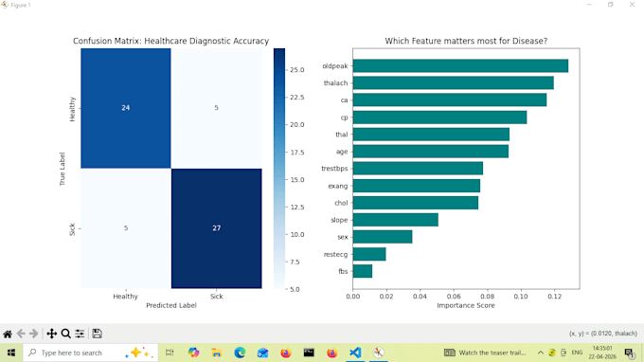This screenshot has width=644, height=362.
Task: Close the Figure 1 window
Action: (632, 5)
